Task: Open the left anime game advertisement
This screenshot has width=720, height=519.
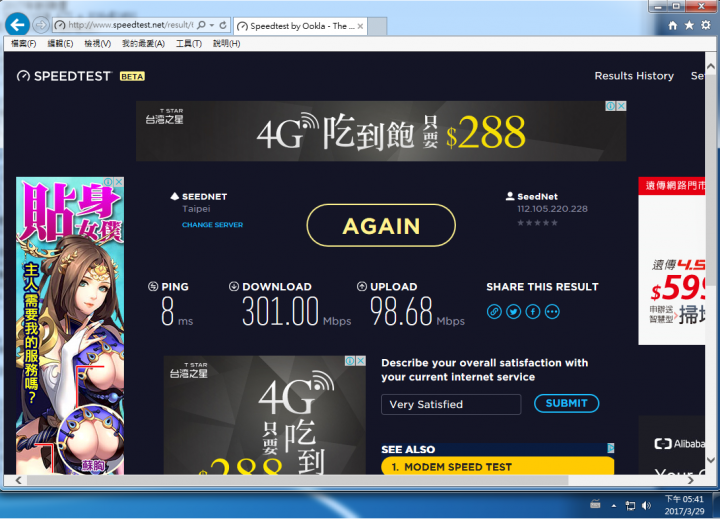Action: coord(70,326)
